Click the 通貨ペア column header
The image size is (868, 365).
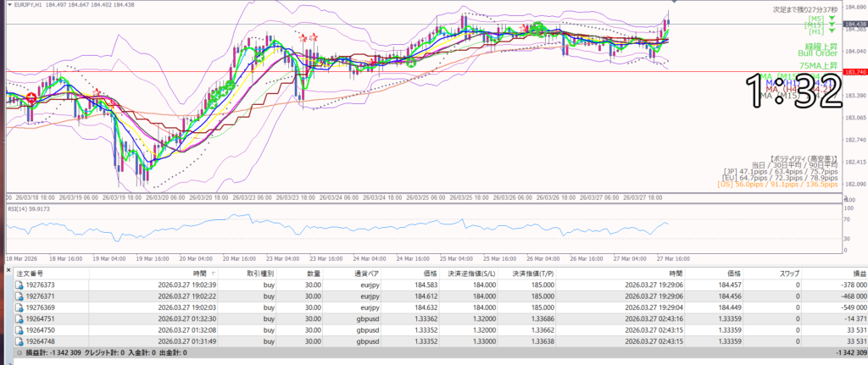pos(370,274)
